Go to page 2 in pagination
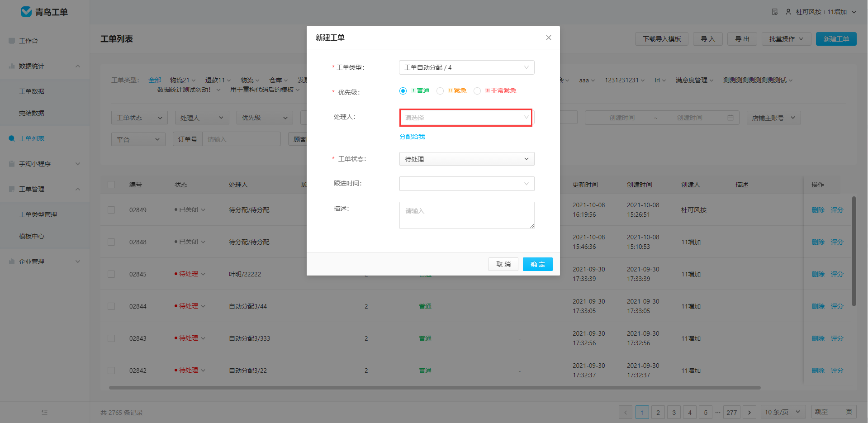This screenshot has height=423, width=868. (x=658, y=412)
